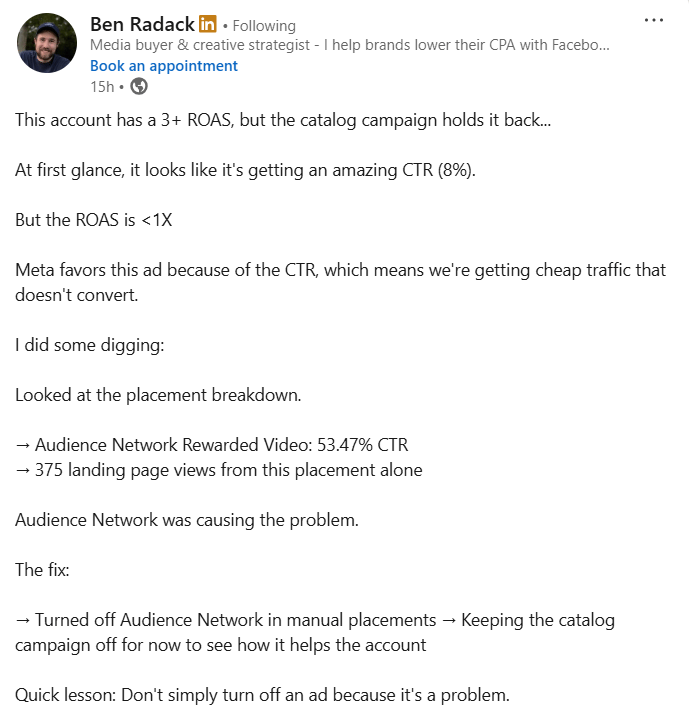
Task: Click the 'Quick lesson' closing sentence
Action: [262, 695]
